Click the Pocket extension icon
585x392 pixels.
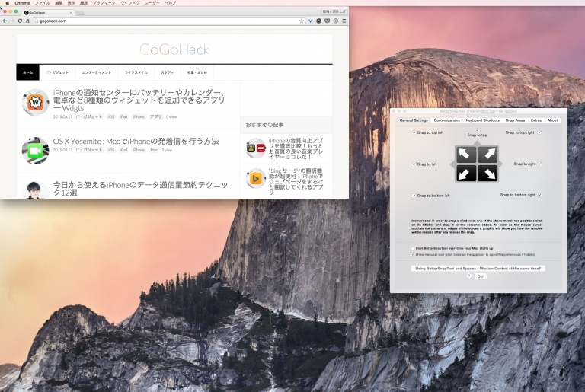tap(328, 21)
